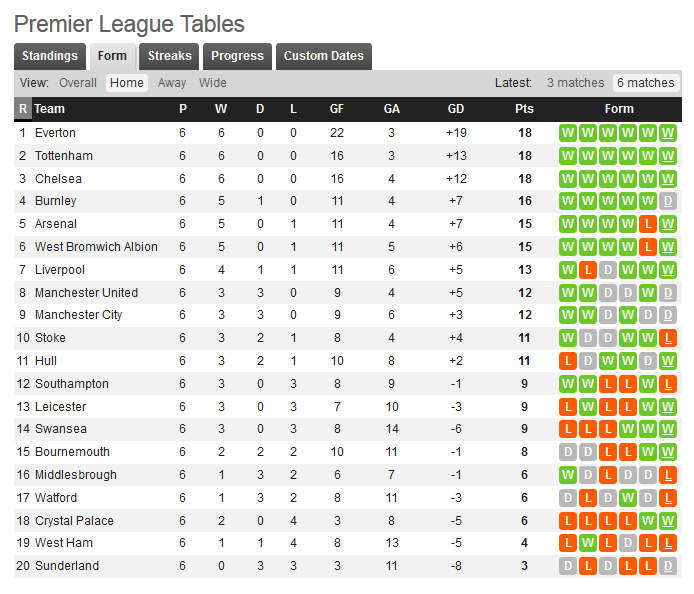Image resolution: width=694 pixels, height=594 pixels.
Task: Click Hull's first orange L form badge
Action: click(568, 361)
